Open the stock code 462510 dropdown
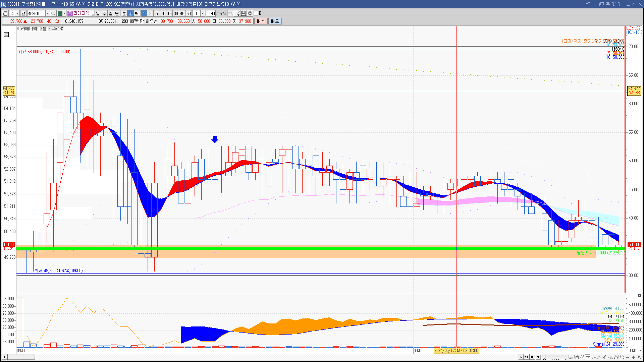Screen dimensions: 644x362 coord(48,13)
